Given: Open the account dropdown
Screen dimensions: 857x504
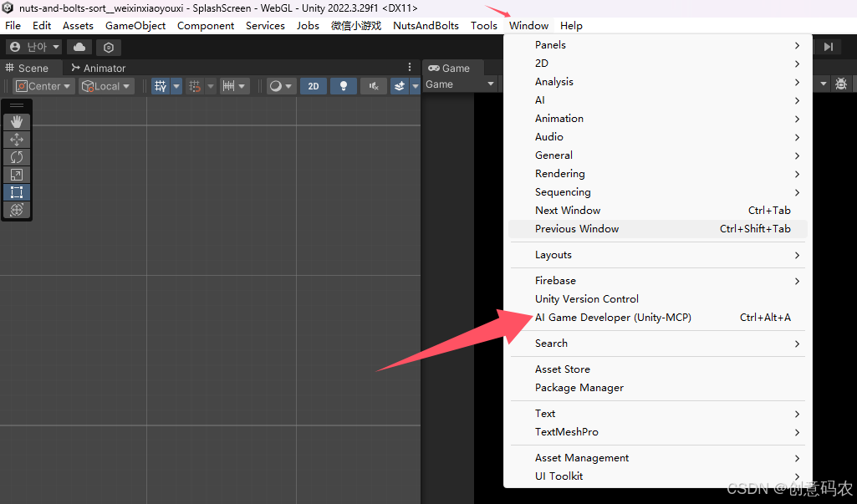Looking at the screenshot, I should pyautogui.click(x=34, y=47).
